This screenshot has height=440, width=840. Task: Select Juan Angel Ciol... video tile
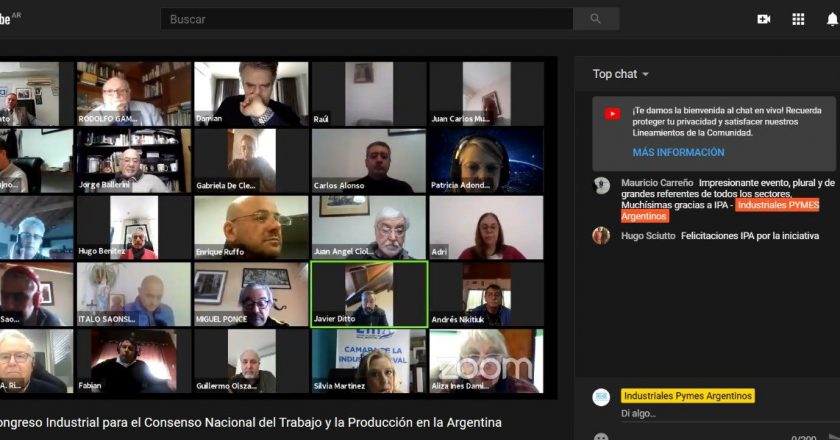369,228
